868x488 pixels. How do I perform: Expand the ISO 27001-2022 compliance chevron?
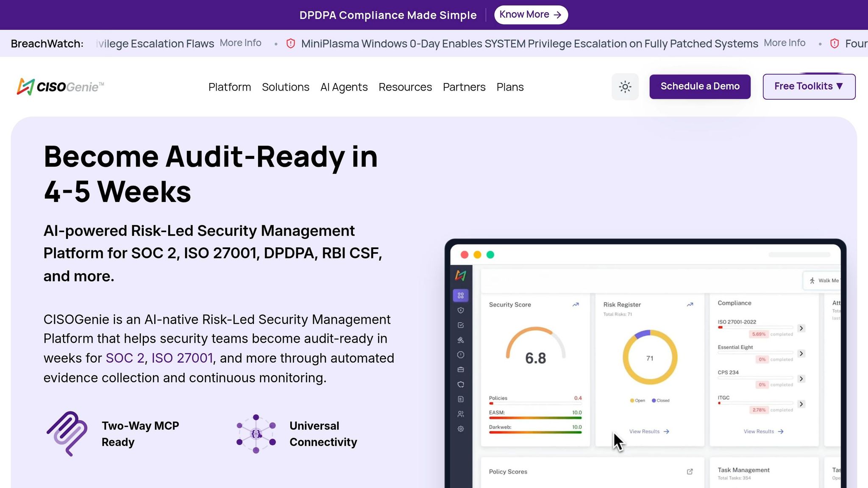[x=801, y=328]
